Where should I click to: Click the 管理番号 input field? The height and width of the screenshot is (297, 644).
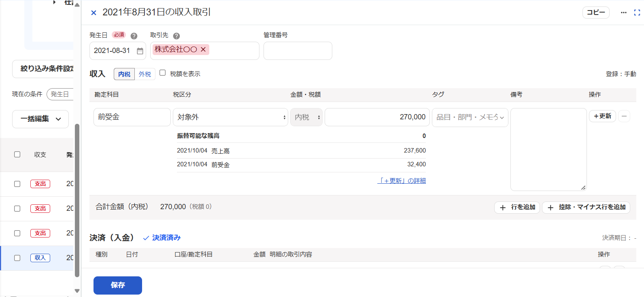tap(298, 51)
